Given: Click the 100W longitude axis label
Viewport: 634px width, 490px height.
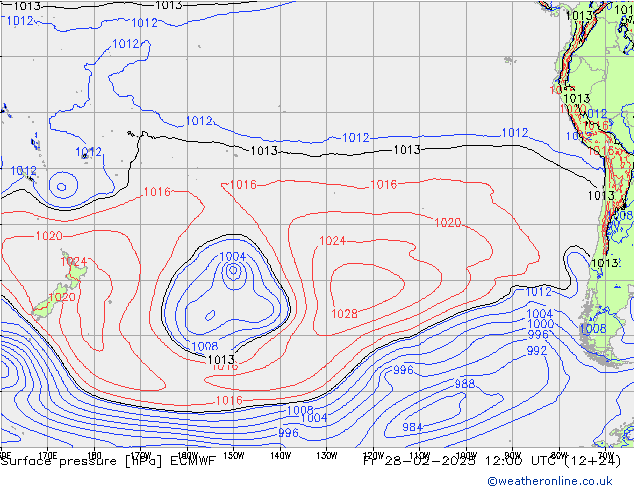Looking at the screenshot, I should [467, 455].
